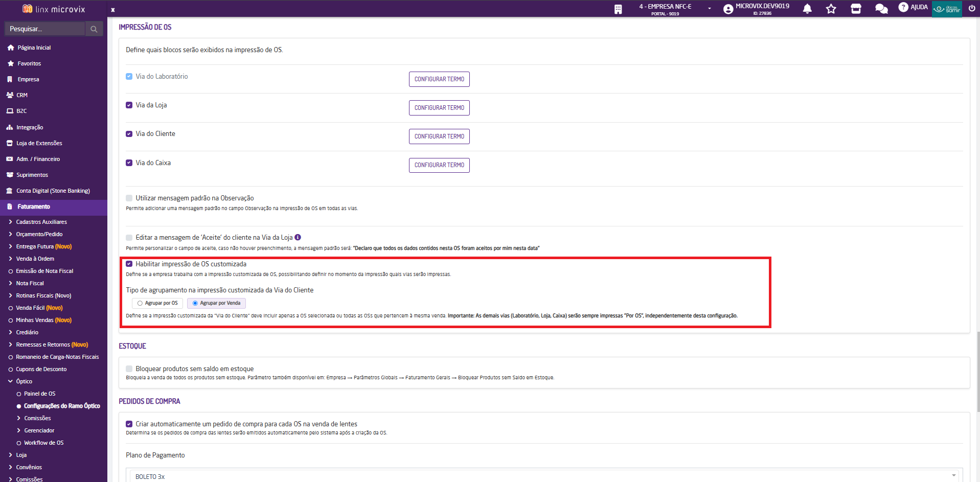
Task: Disable Habilitar impressão de OS customizada
Action: tap(129, 264)
